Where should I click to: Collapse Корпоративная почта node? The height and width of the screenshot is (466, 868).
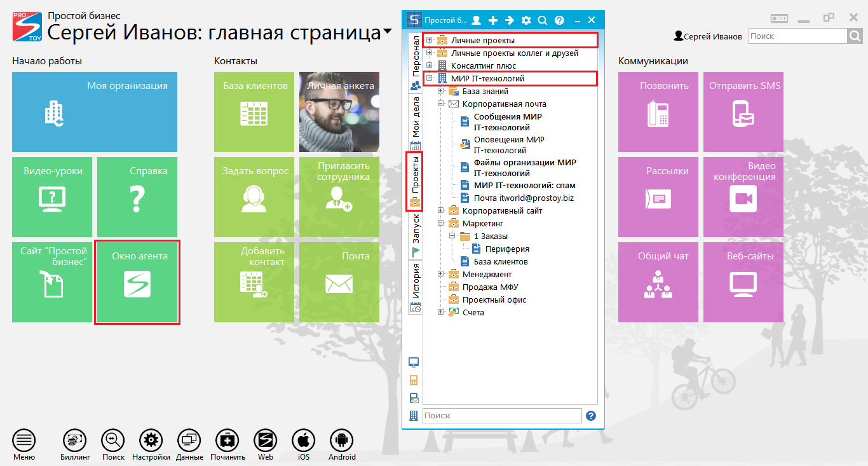click(441, 104)
